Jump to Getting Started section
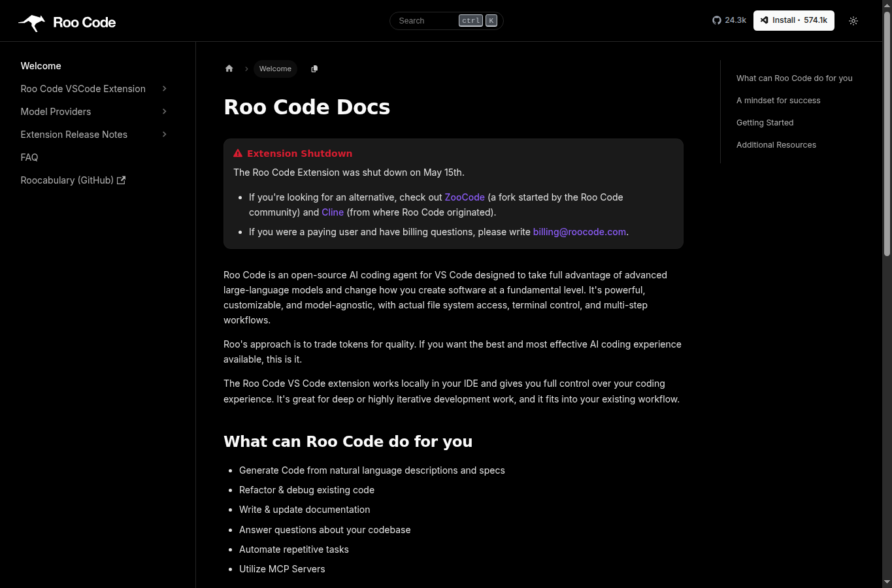 765,123
